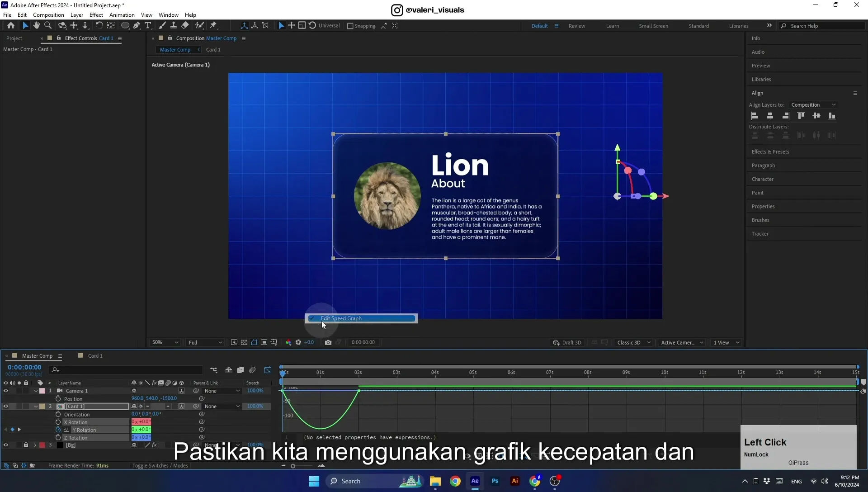Select the Zoom tool
Screen dimensions: 868x492
(x=48, y=26)
